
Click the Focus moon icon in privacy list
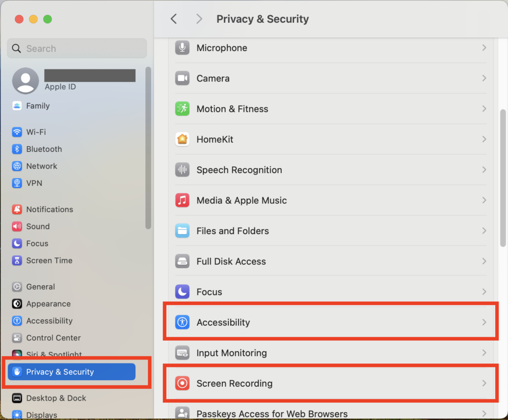(x=183, y=292)
